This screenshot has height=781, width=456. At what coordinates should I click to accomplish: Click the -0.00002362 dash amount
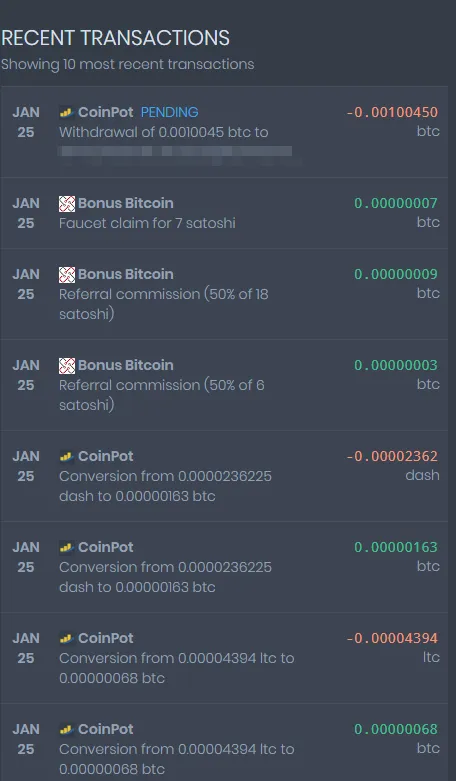[x=392, y=456]
